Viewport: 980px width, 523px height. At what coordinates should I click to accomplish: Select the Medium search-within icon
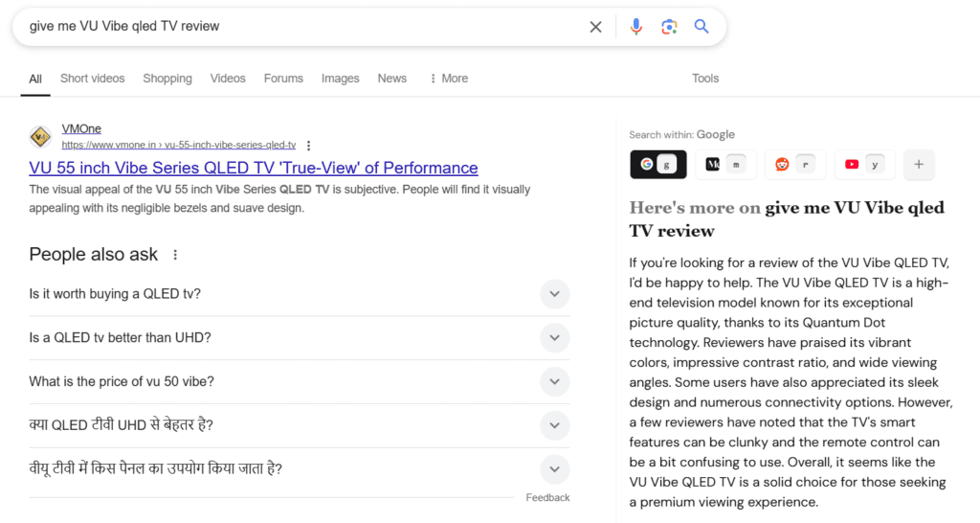coord(712,165)
